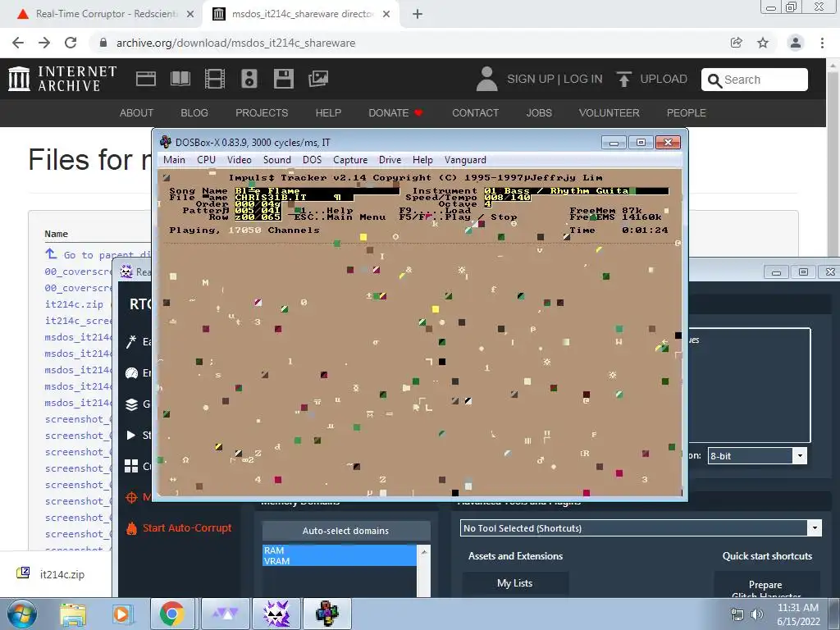Open the media player taskbar icon
Viewport: 840px width, 630px height.
[x=121, y=614]
